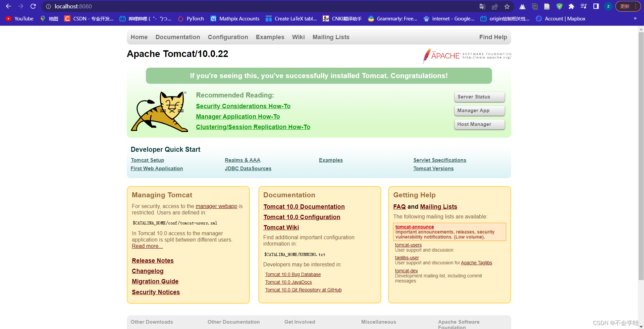This screenshot has height=329, width=644.
Task: Share this page icon in address bar
Action: point(495,6)
